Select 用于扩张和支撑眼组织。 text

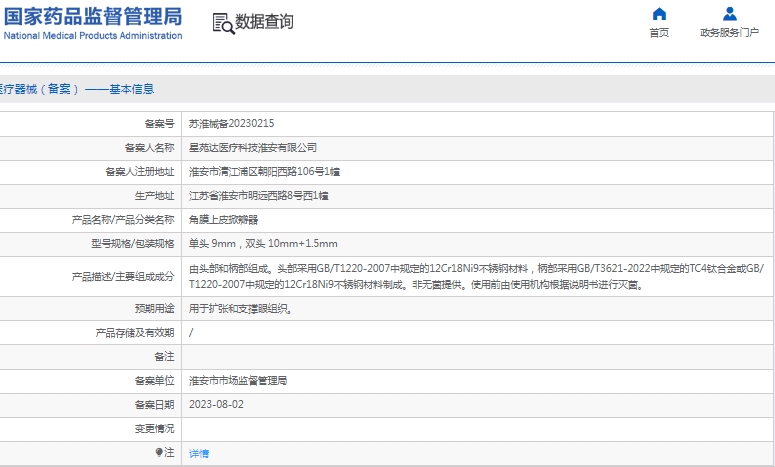241,309
